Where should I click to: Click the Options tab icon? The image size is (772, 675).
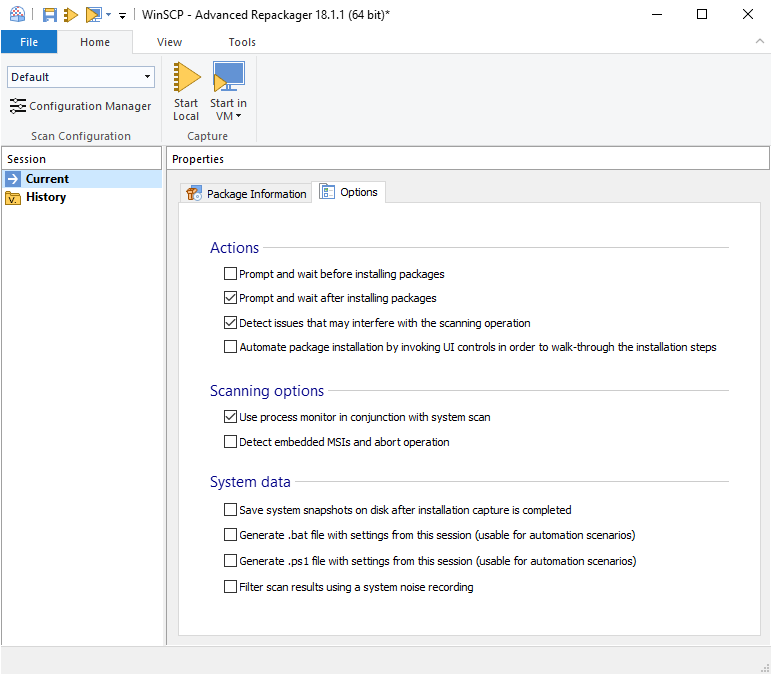pos(327,192)
